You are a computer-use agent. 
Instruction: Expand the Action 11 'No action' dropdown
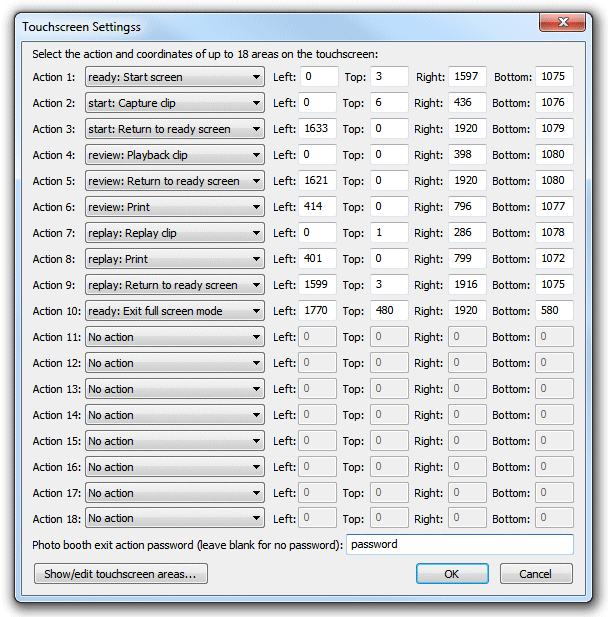pyautogui.click(x=175, y=337)
